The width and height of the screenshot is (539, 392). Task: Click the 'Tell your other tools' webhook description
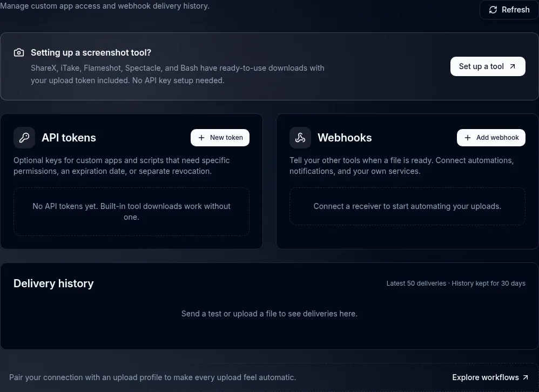coord(401,166)
